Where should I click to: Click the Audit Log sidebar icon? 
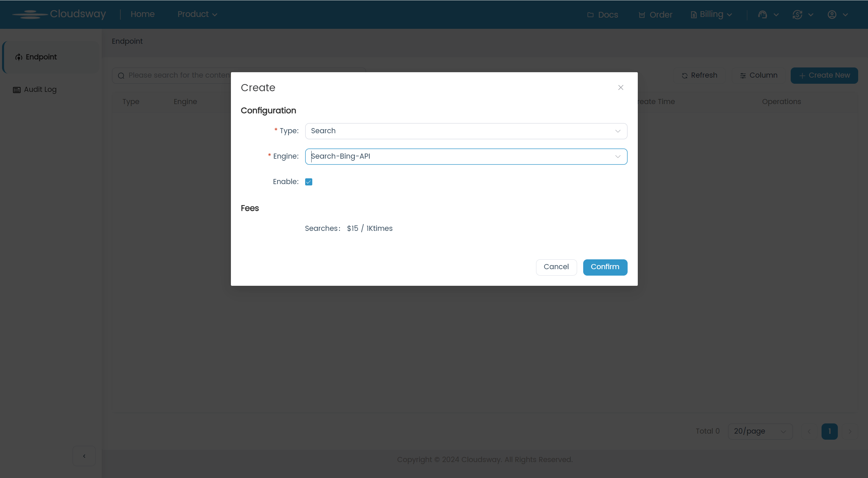tap(17, 89)
